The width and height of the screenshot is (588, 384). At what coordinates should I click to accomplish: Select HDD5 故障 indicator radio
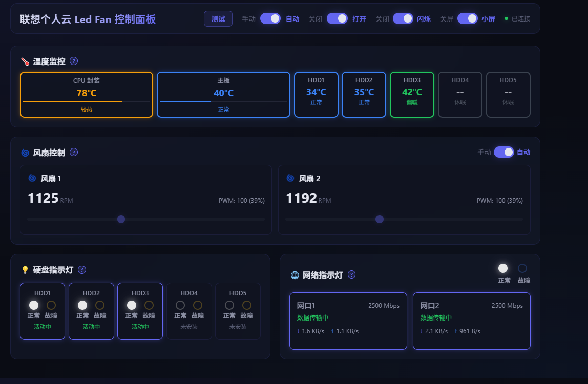(x=247, y=305)
